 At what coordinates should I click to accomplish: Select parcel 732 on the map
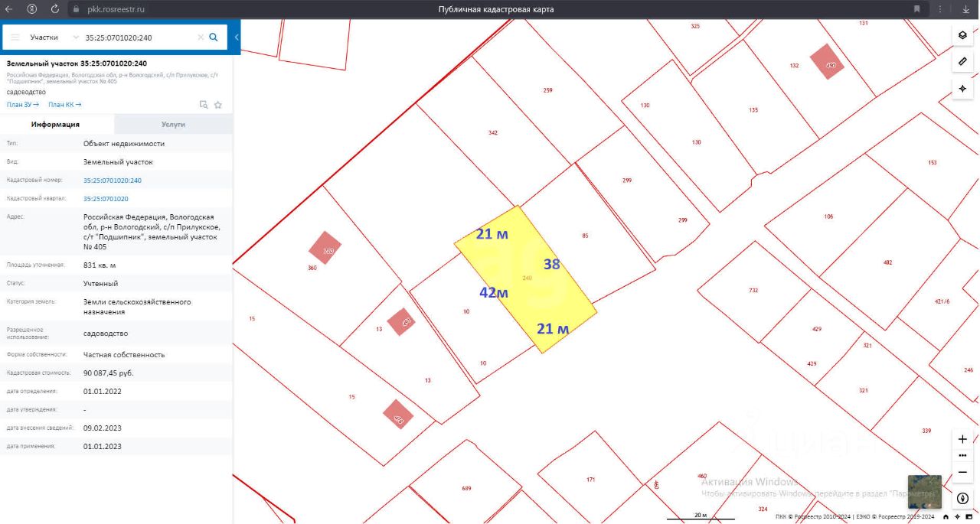tap(753, 291)
